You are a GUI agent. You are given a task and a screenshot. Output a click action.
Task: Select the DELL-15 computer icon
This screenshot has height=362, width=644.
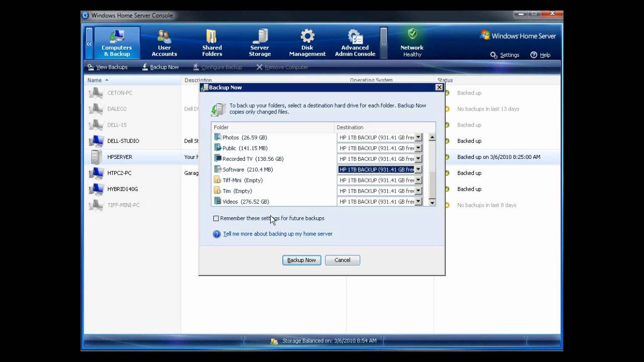pos(96,125)
